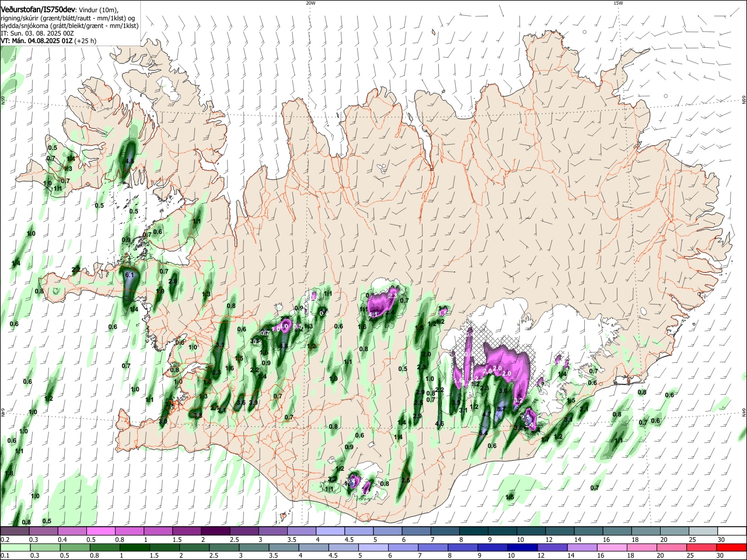Click the palest green 0.1 swatch in bottom legend row
The height and width of the screenshot is (560, 747).
point(15,547)
